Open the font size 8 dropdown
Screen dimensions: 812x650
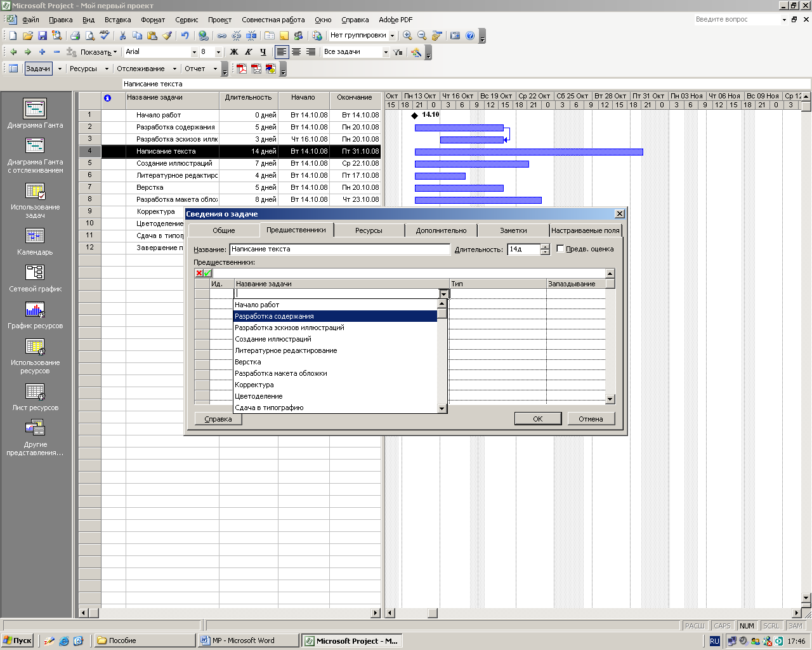(x=218, y=52)
